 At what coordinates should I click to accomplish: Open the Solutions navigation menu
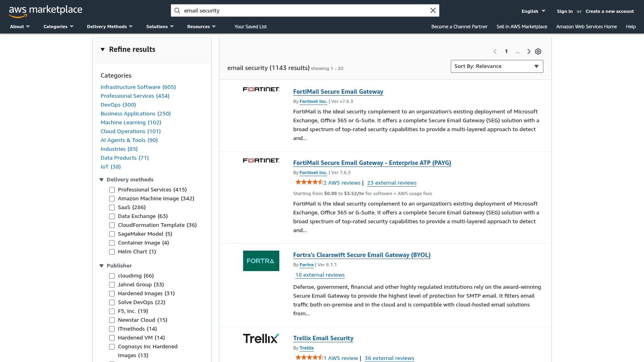tap(160, 27)
